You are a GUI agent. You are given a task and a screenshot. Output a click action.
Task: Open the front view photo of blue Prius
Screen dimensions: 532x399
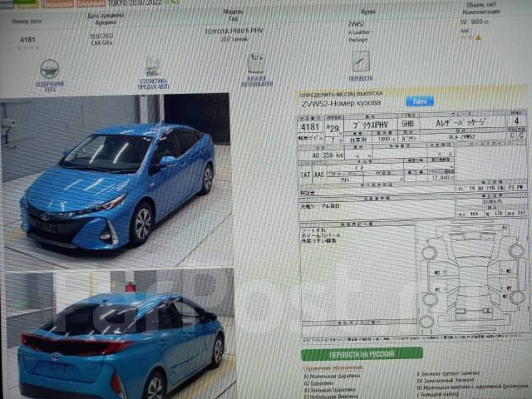[116, 180]
